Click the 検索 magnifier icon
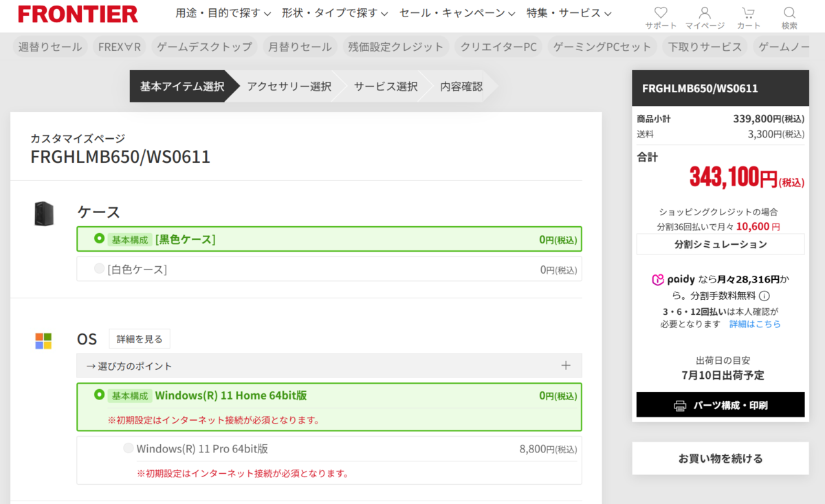 pyautogui.click(x=789, y=12)
